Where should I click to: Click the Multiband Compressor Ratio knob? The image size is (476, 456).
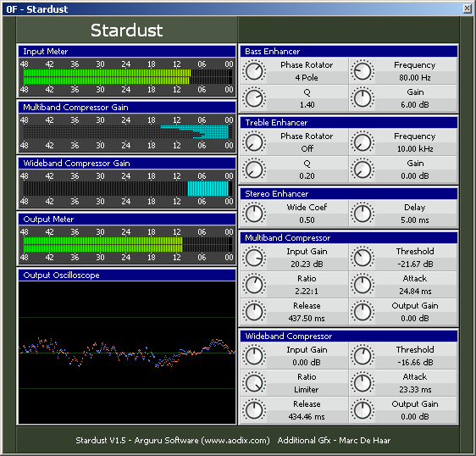tap(254, 285)
